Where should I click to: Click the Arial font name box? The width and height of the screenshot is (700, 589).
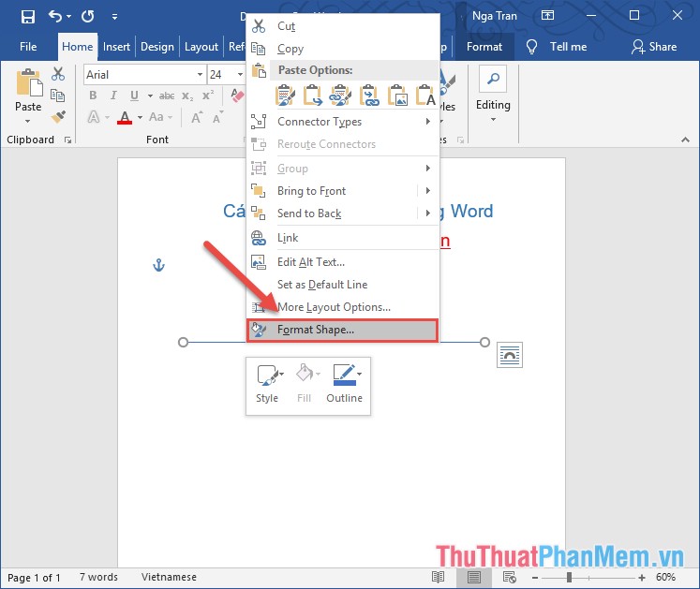coord(140,75)
